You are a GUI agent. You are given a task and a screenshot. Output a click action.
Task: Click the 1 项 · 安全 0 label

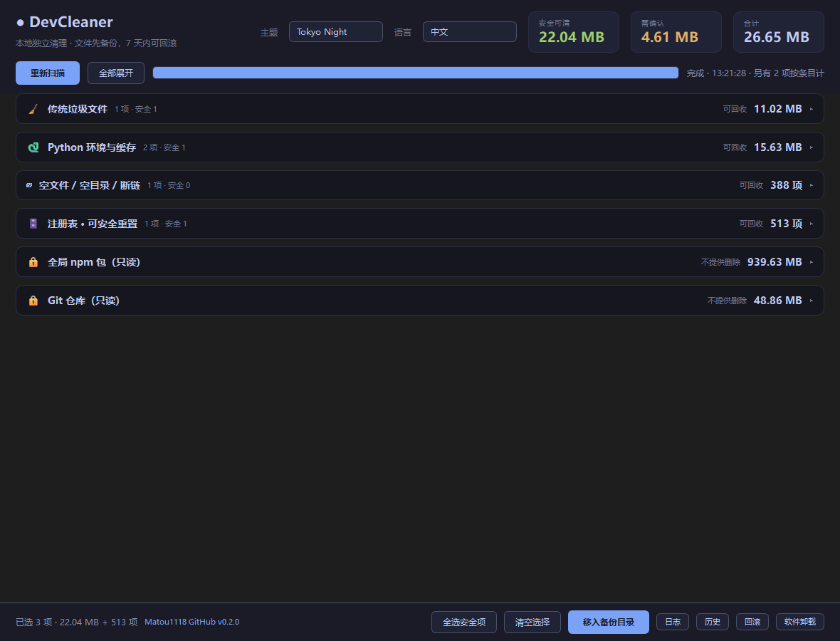(x=169, y=185)
